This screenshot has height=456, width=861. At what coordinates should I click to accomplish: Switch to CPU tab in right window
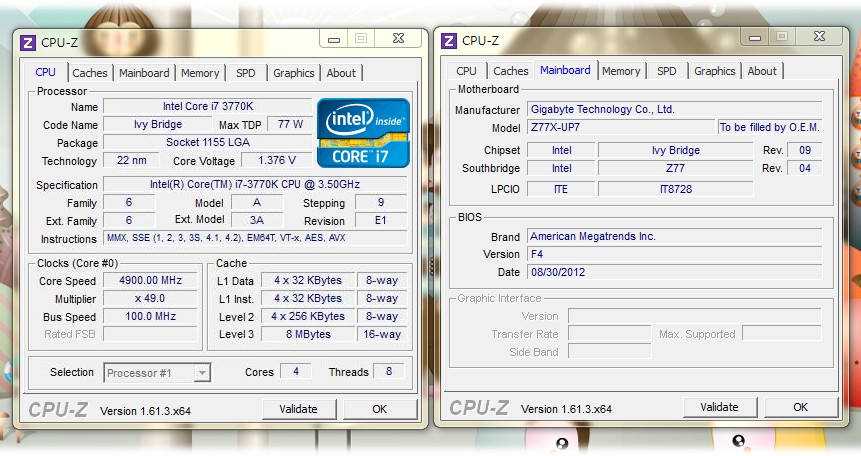[466, 71]
